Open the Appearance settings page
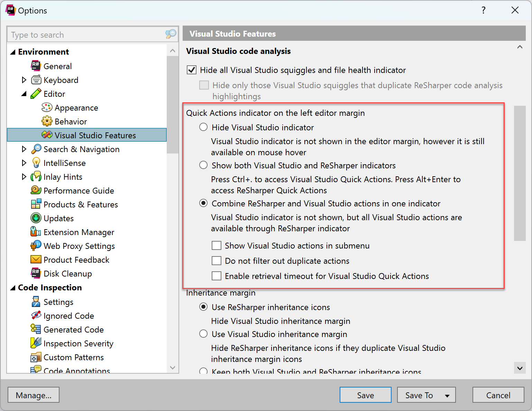532x411 pixels. pyautogui.click(x=76, y=108)
